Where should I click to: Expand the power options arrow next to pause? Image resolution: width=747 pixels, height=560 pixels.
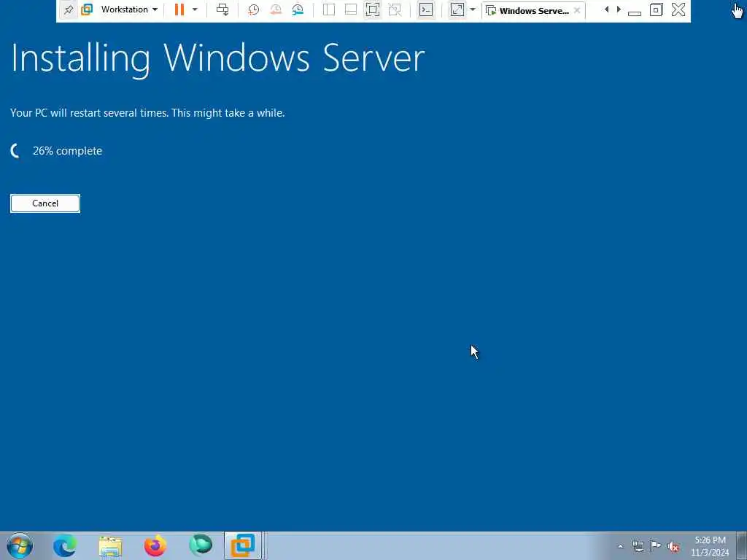pos(194,9)
